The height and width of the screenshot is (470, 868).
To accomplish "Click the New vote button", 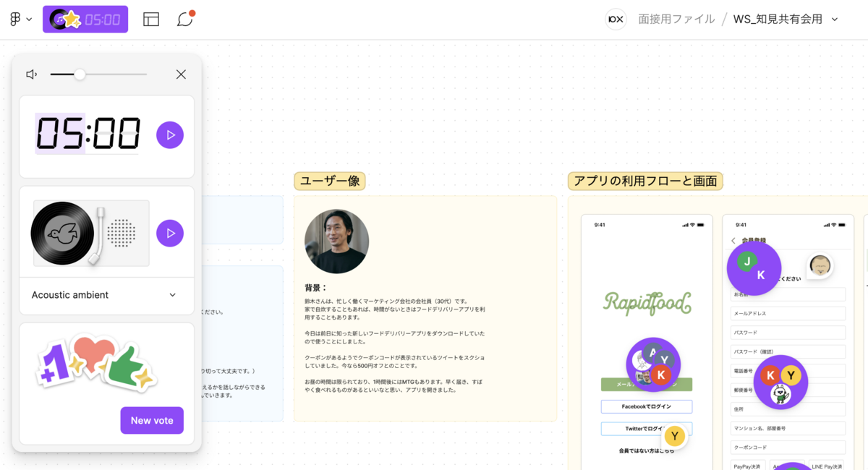I will click(152, 420).
